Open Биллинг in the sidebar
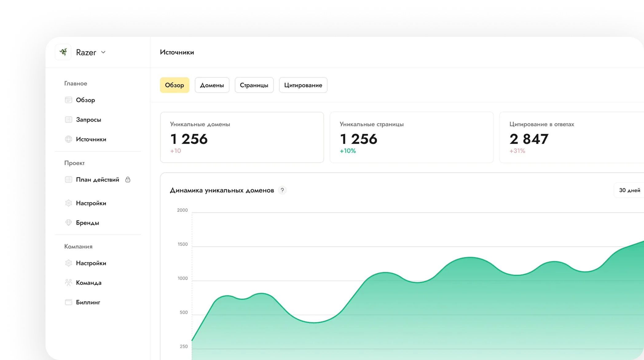644x360 pixels. (x=88, y=303)
